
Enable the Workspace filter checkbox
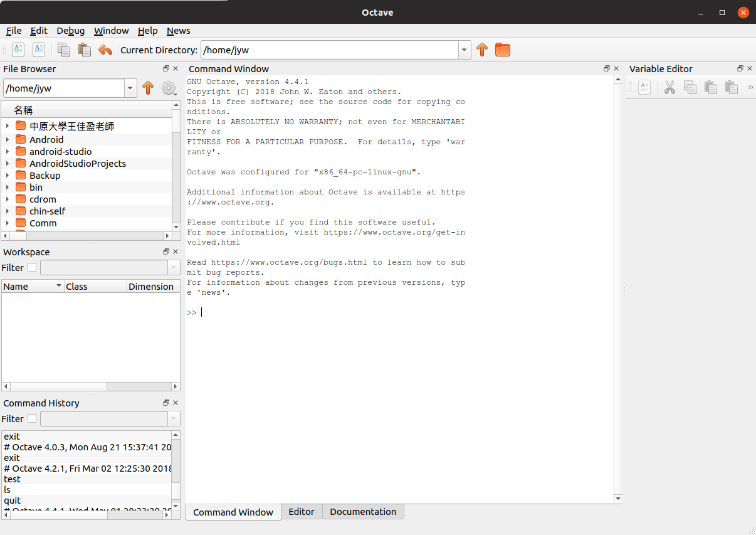32,268
